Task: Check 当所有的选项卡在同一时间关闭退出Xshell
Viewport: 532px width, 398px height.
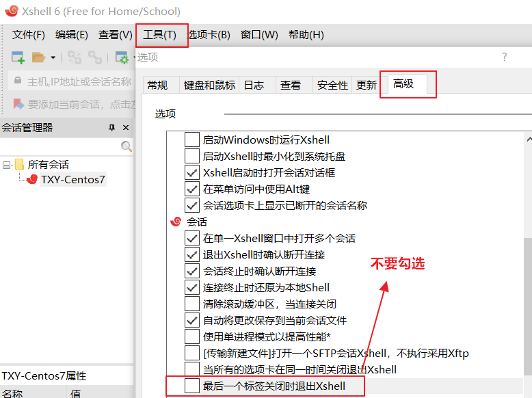Action: click(x=191, y=369)
